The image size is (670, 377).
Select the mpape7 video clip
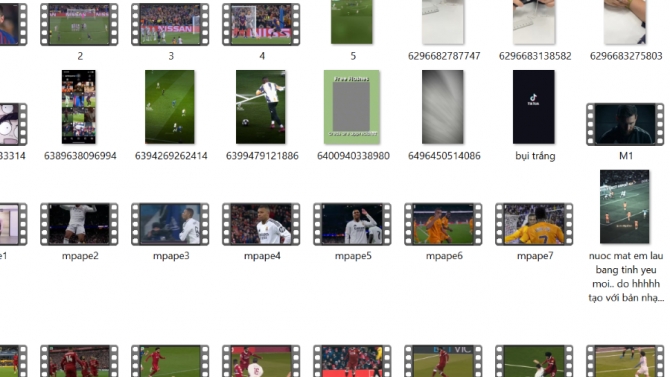pyautogui.click(x=534, y=224)
